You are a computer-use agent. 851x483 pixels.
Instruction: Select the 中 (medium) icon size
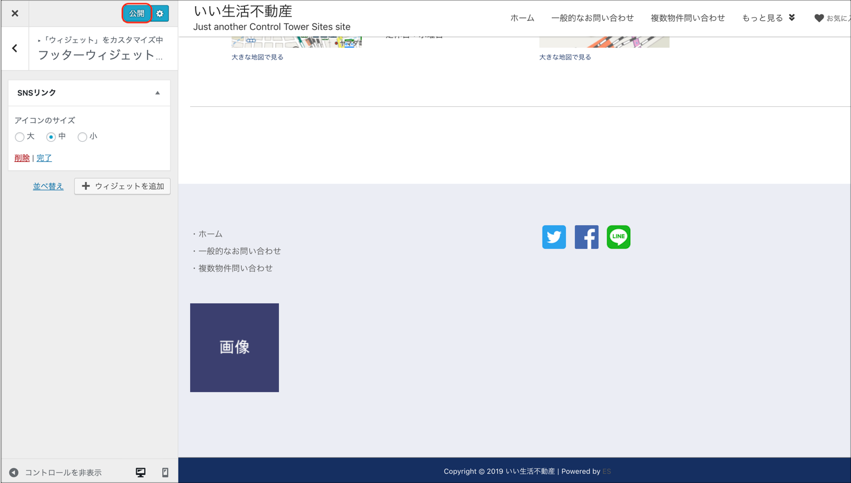51,137
